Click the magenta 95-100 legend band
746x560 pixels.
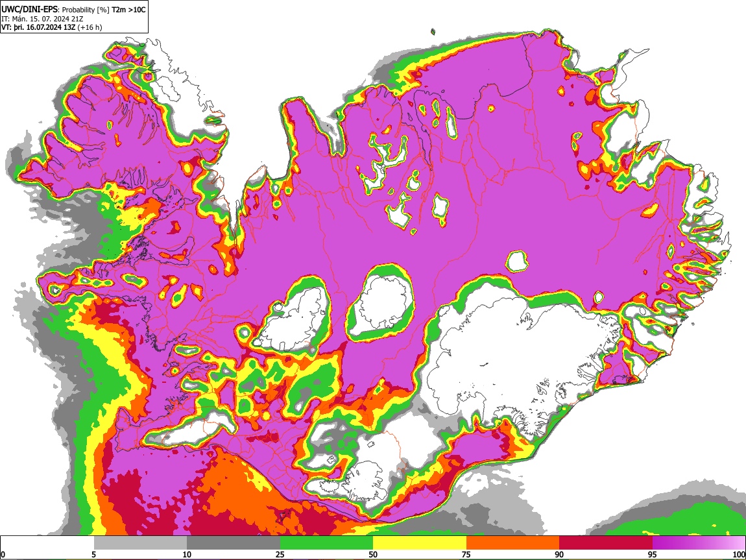pyautogui.click(x=699, y=542)
